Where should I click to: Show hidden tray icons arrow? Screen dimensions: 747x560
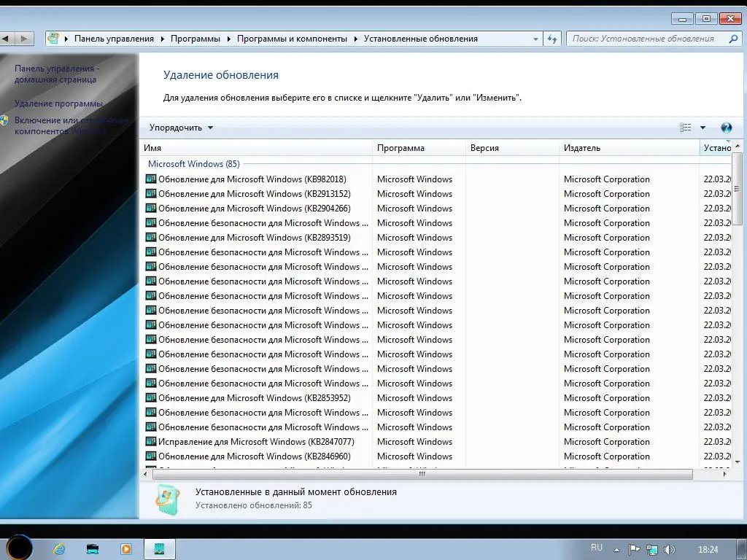click(x=616, y=550)
